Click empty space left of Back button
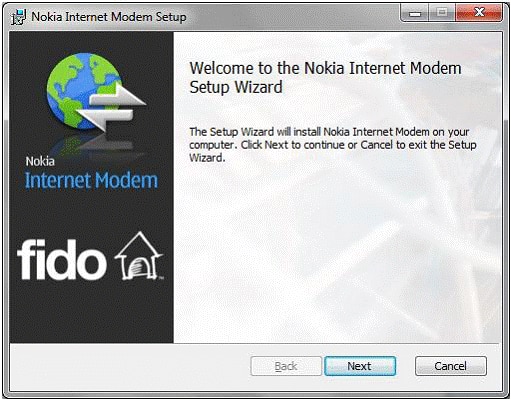The width and height of the screenshot is (511, 400). tap(130, 366)
